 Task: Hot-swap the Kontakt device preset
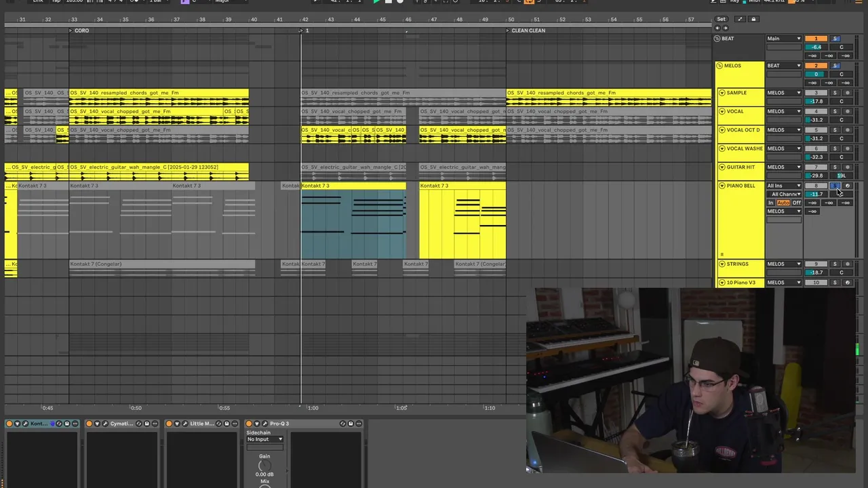point(59,424)
